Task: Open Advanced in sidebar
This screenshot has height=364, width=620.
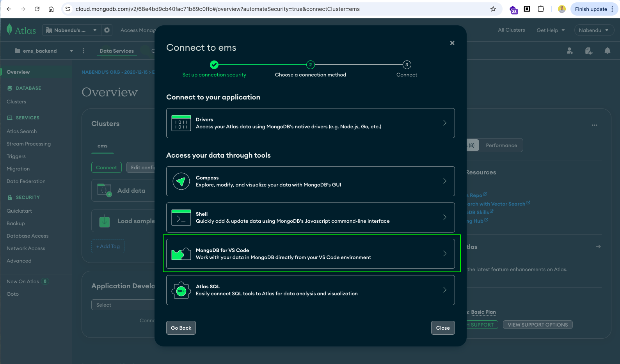Action: [19, 261]
